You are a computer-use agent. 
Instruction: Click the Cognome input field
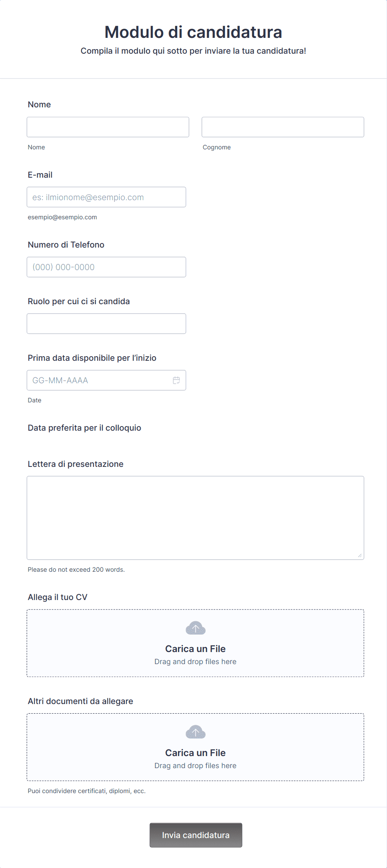coord(283,127)
